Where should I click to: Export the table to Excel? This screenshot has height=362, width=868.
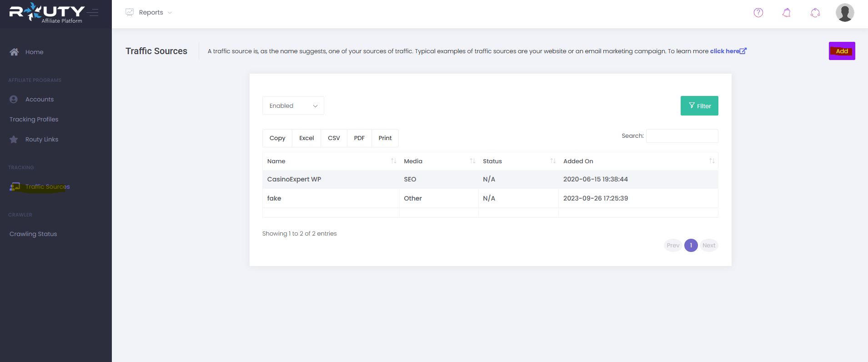point(306,138)
